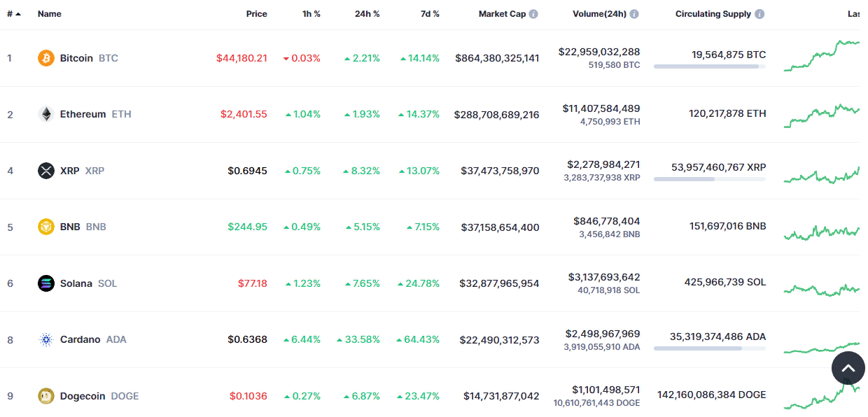Click BNB price $244.95
Image resolution: width=868 pixels, height=417 pixels.
click(x=247, y=227)
